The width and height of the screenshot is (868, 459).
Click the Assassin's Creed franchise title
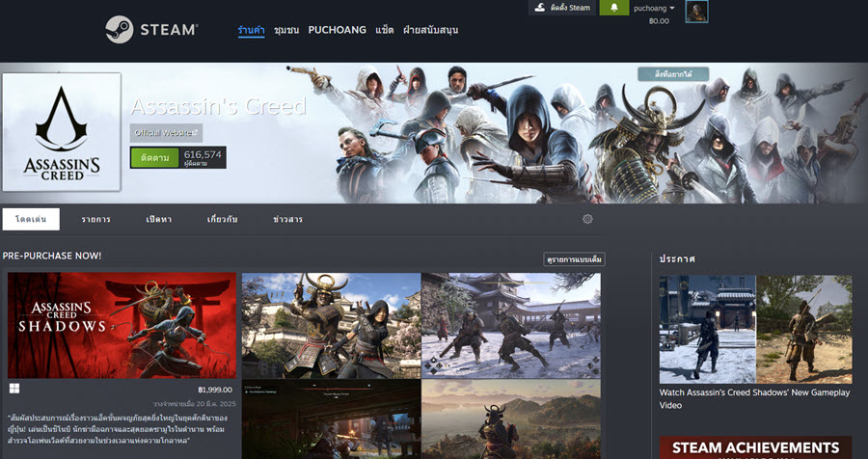click(x=218, y=106)
